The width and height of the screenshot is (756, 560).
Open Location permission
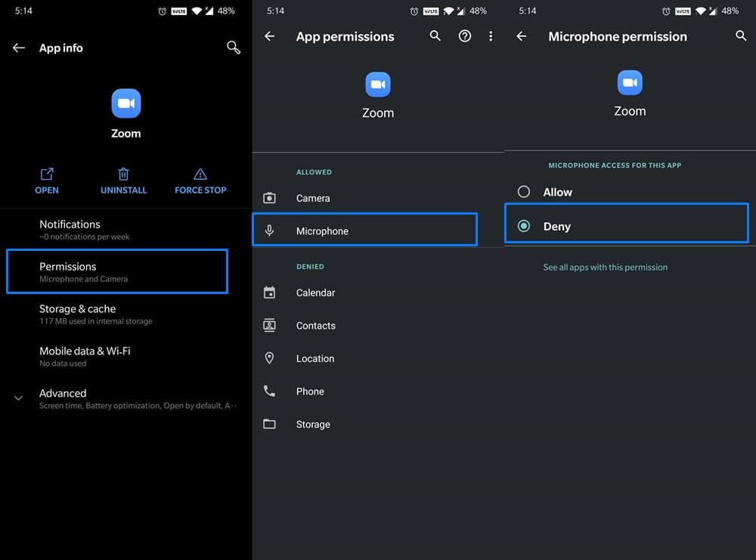tap(378, 358)
